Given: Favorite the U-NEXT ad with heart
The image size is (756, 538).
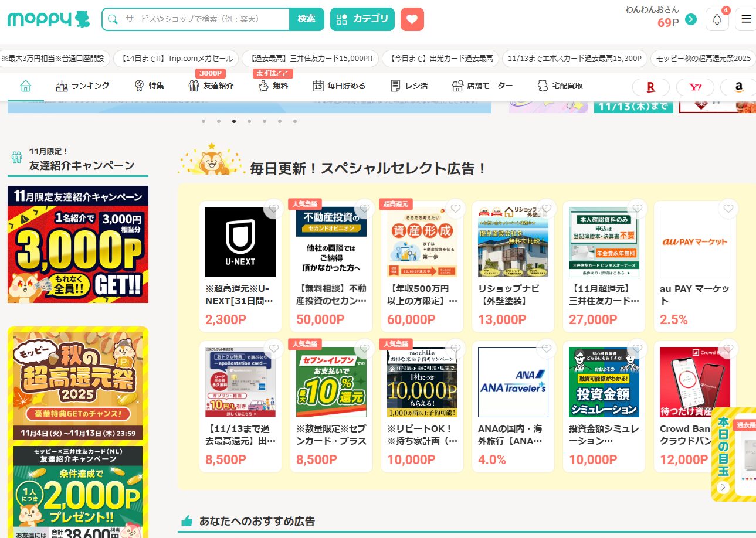Looking at the screenshot, I should 273,209.
